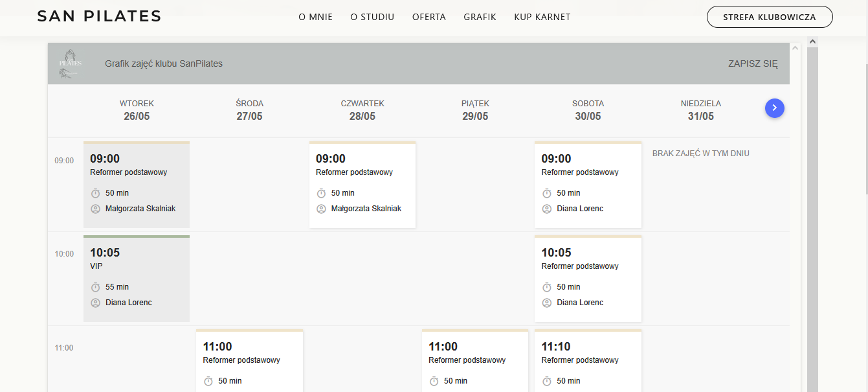Open the KUP KARNET page

[x=542, y=17]
